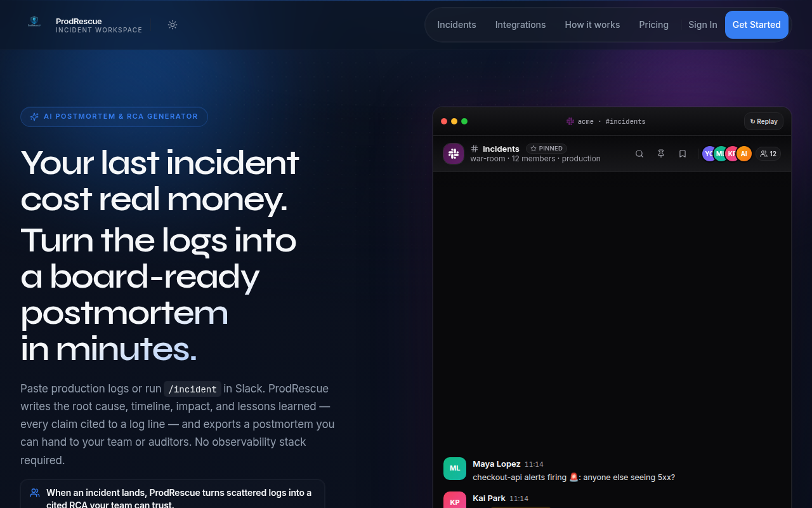This screenshot has height=508, width=812.
Task: Click the ProdRescue brand name text
Action: tap(79, 21)
